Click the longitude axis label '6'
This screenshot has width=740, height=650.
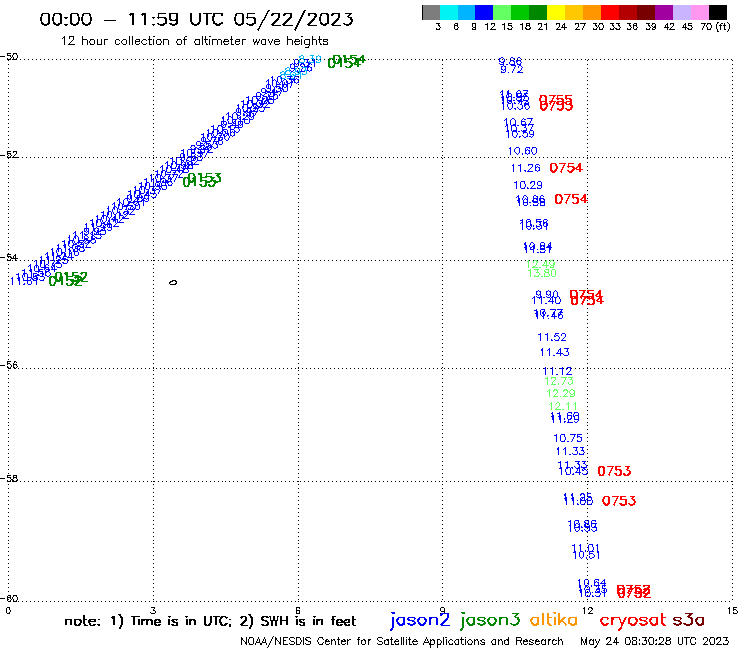coord(298,610)
